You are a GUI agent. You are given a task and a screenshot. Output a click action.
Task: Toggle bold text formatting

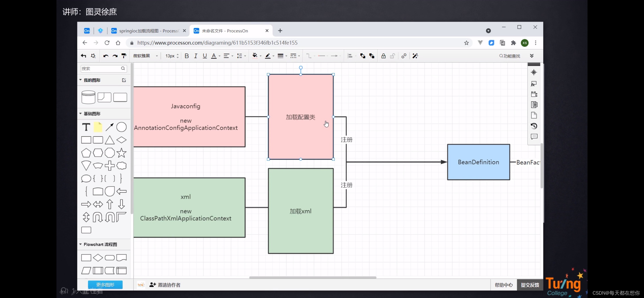click(187, 56)
